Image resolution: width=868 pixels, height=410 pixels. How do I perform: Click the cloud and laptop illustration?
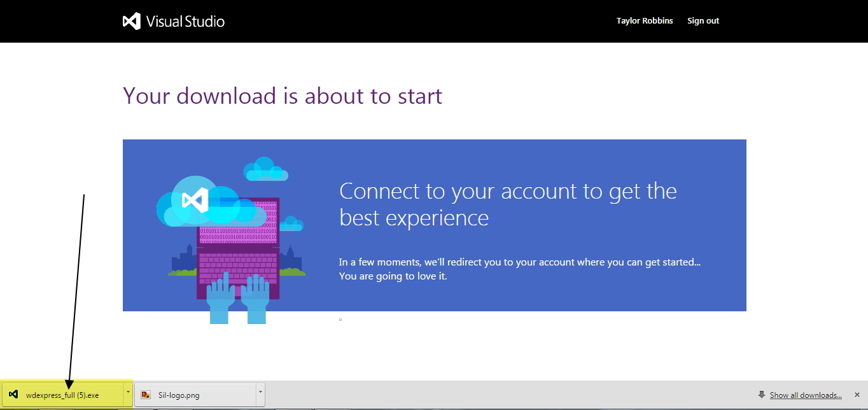230,240
